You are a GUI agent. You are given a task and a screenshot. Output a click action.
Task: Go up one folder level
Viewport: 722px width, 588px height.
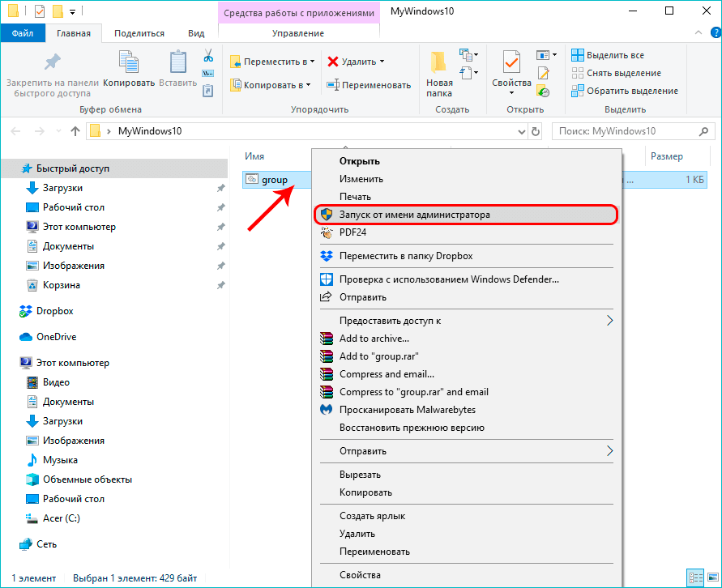coord(75,131)
